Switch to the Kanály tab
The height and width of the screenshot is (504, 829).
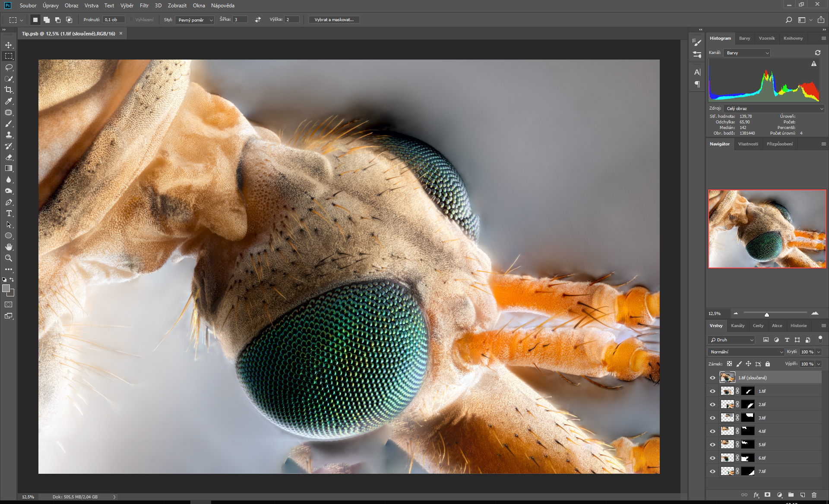737,325
